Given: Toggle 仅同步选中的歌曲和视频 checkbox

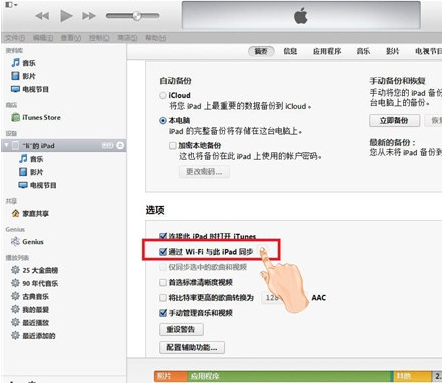Looking at the screenshot, I should (163, 267).
